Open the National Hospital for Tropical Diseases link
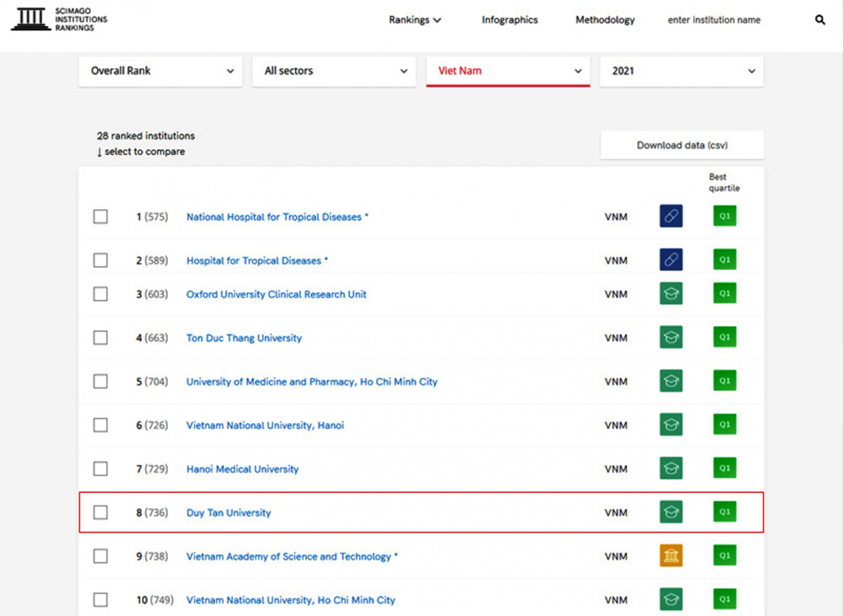843x616 pixels. tap(277, 217)
